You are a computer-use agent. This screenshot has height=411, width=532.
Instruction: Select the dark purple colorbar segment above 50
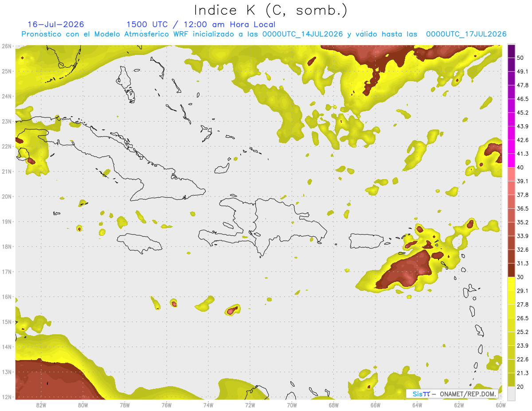point(511,51)
